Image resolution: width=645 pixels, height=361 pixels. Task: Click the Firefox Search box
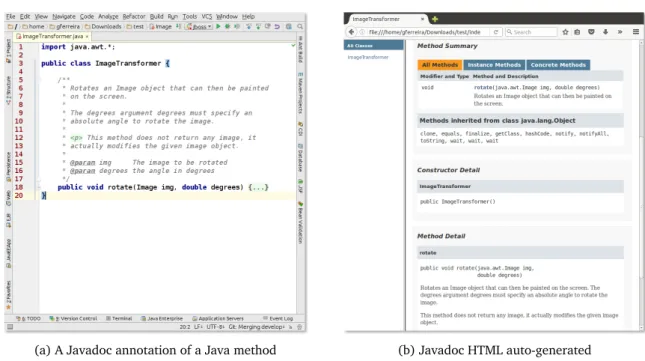point(531,32)
